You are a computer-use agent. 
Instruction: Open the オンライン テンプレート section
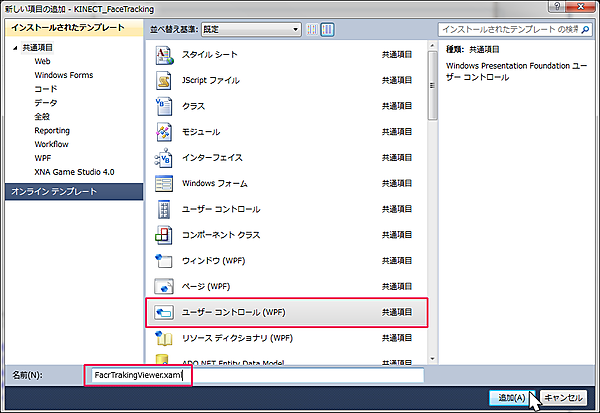[x=74, y=191]
